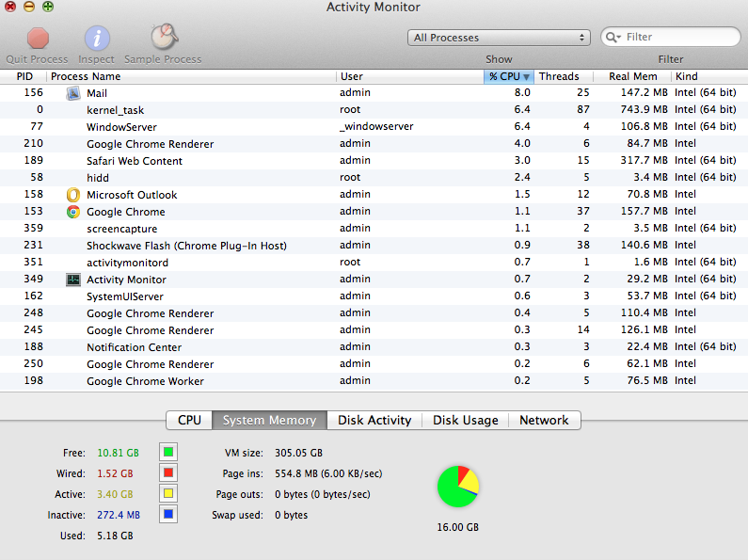This screenshot has height=560, width=748.
Task: Click the Microsoft Outlook app icon
Action: coord(73,195)
